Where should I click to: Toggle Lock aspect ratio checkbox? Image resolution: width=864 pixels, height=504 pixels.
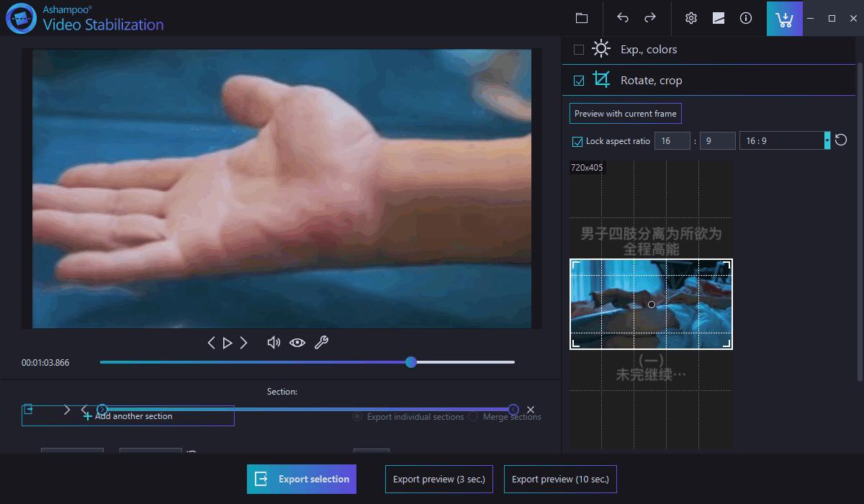click(577, 141)
